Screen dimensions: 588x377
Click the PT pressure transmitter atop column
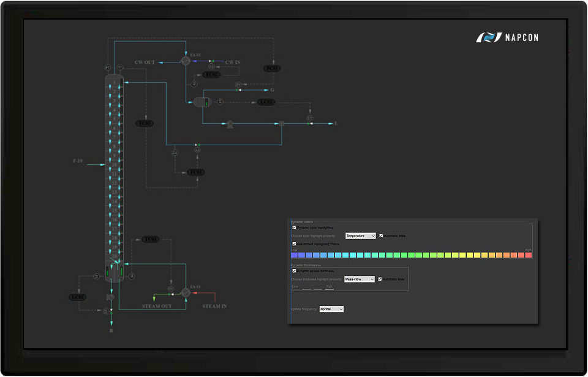(108, 67)
